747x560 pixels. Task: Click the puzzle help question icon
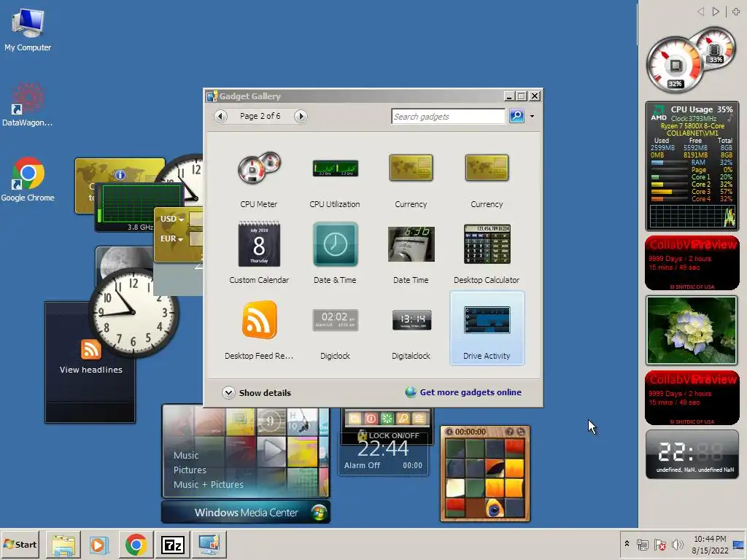point(510,432)
